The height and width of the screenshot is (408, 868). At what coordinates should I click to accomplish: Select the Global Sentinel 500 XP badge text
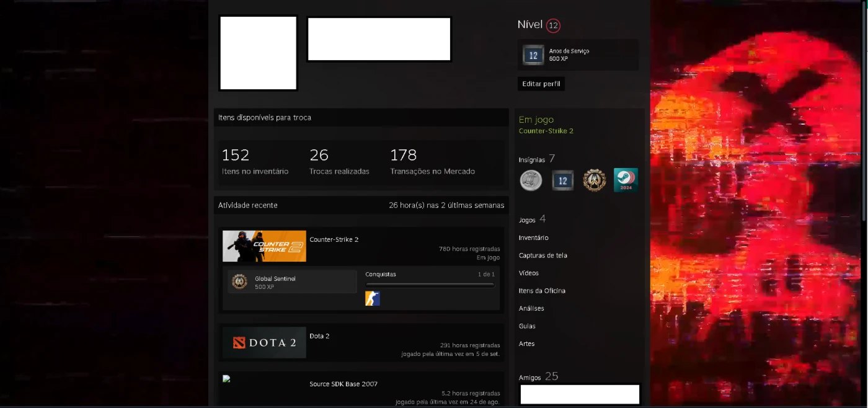[x=275, y=283]
